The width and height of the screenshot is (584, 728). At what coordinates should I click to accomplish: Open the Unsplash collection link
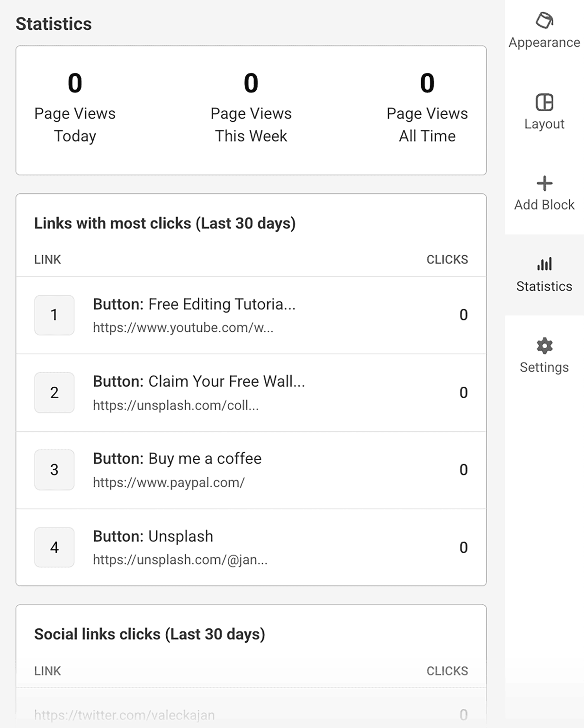pos(176,405)
